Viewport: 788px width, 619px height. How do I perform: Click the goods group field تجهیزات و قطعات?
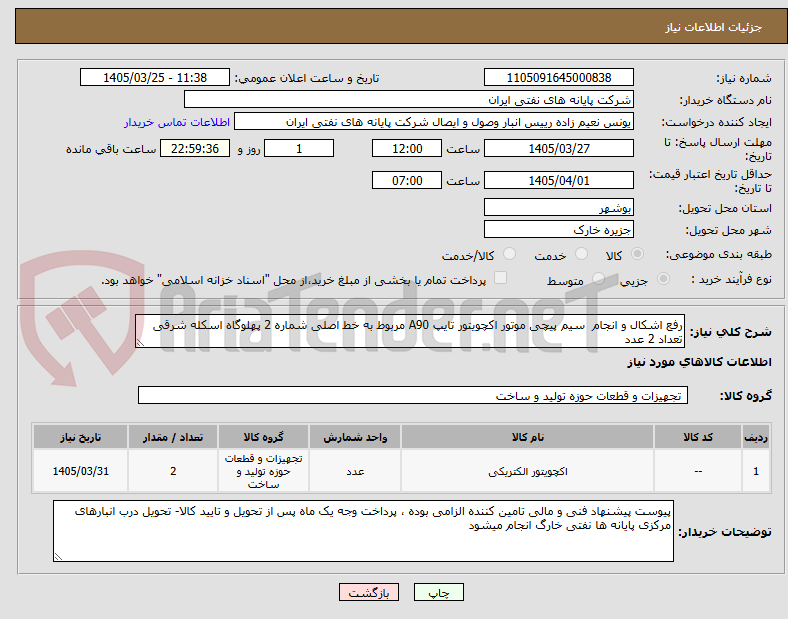(x=413, y=395)
